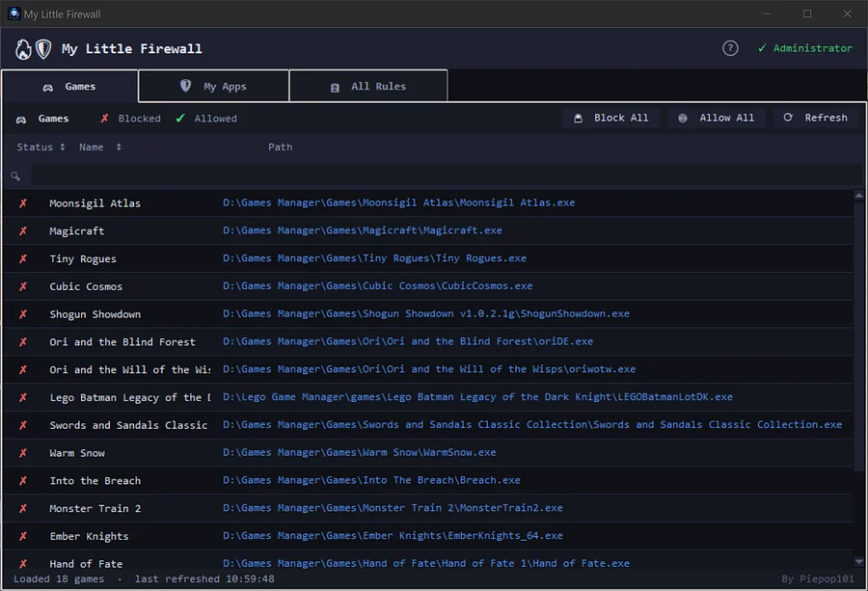Click the scrollbar down arrow
The width and height of the screenshot is (868, 591).
(x=858, y=562)
